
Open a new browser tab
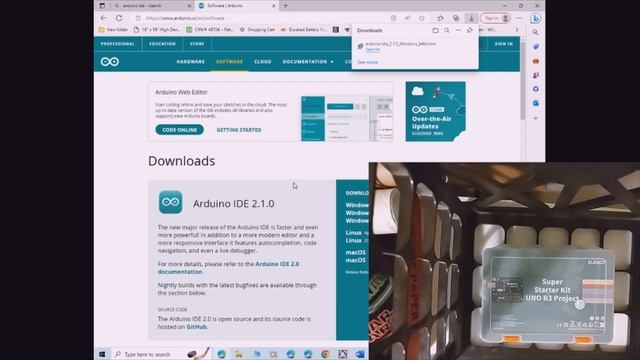(286, 6)
